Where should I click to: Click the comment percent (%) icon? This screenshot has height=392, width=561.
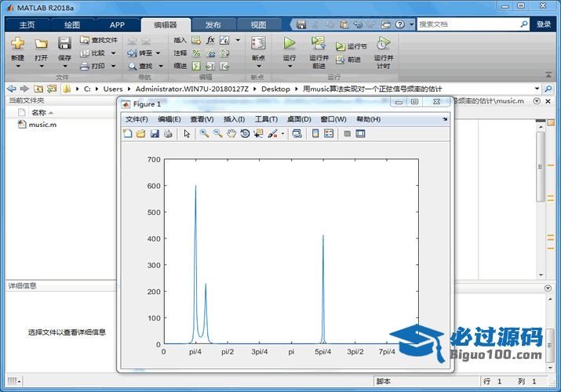196,53
